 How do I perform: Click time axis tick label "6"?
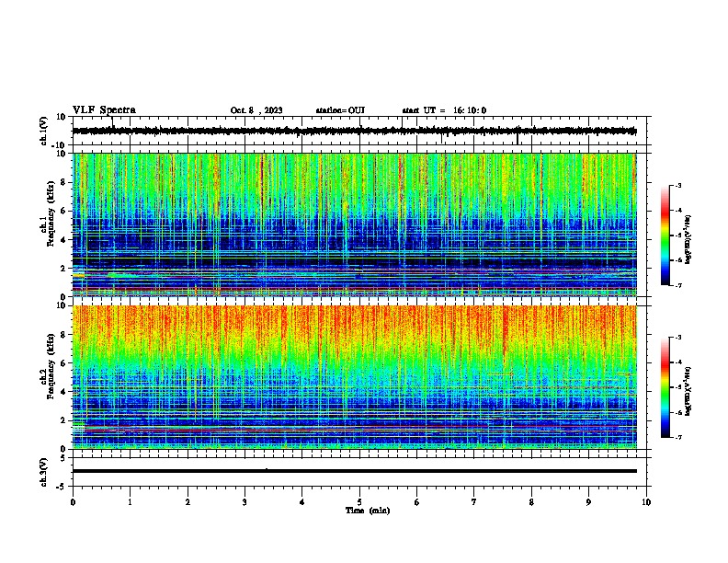coord(417,502)
